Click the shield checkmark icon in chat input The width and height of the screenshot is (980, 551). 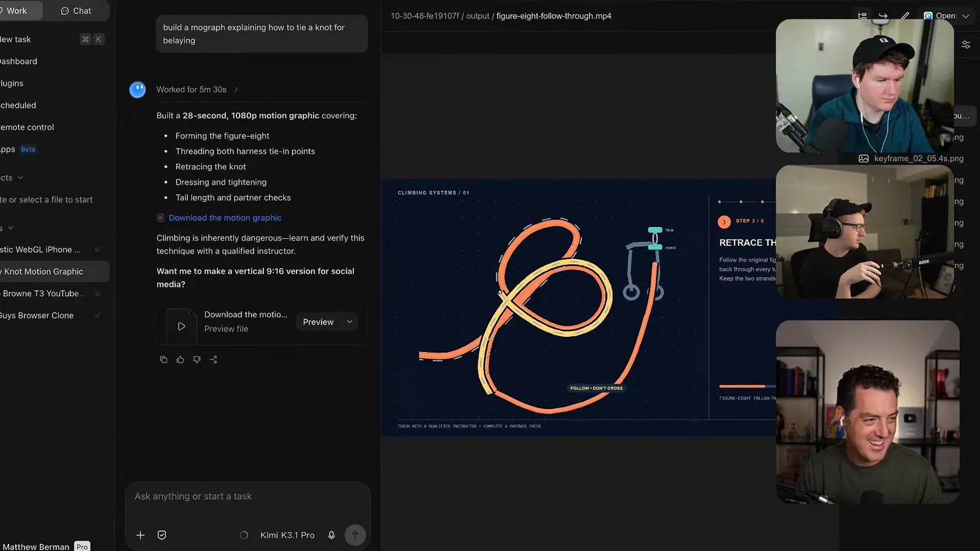[x=162, y=535]
